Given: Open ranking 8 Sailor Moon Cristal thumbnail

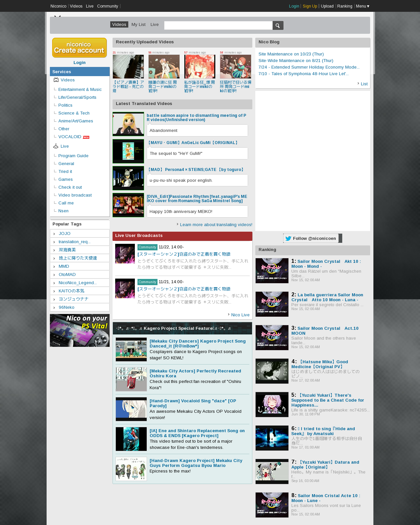Looking at the screenshot, I should (272, 505).
